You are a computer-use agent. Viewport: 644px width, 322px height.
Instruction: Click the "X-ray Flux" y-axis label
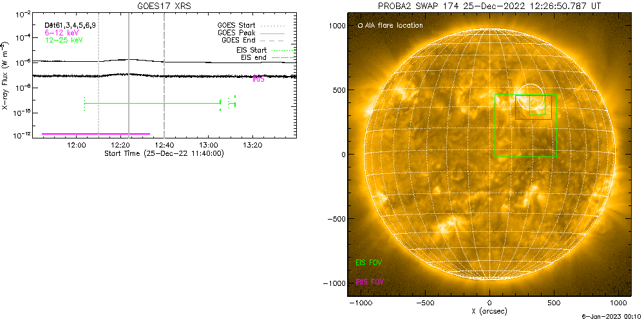coord(5,75)
